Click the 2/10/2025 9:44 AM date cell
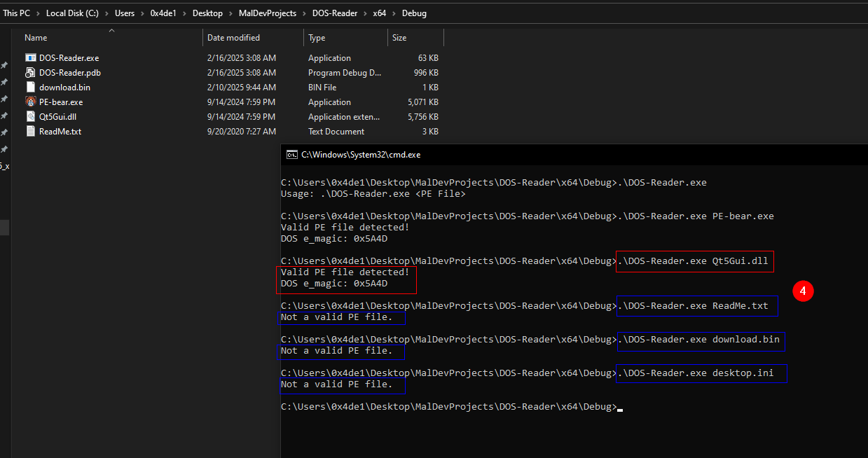868x458 pixels. coord(242,88)
